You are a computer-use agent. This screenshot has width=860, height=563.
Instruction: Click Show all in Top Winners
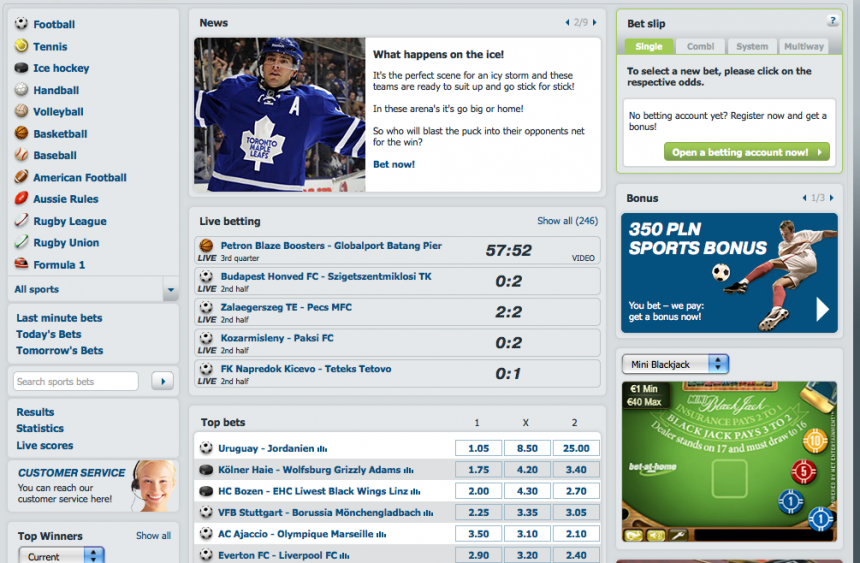pos(153,536)
